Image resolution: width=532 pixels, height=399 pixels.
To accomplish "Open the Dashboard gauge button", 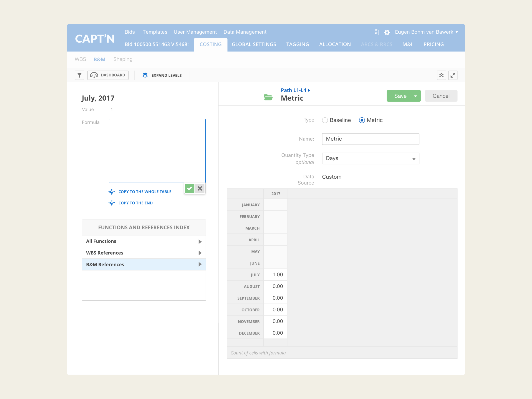I will (x=108, y=75).
